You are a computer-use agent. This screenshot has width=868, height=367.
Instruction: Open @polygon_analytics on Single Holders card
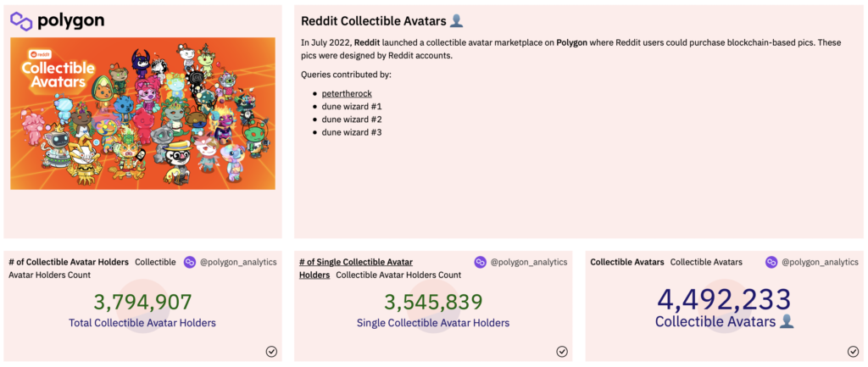pyautogui.click(x=529, y=262)
